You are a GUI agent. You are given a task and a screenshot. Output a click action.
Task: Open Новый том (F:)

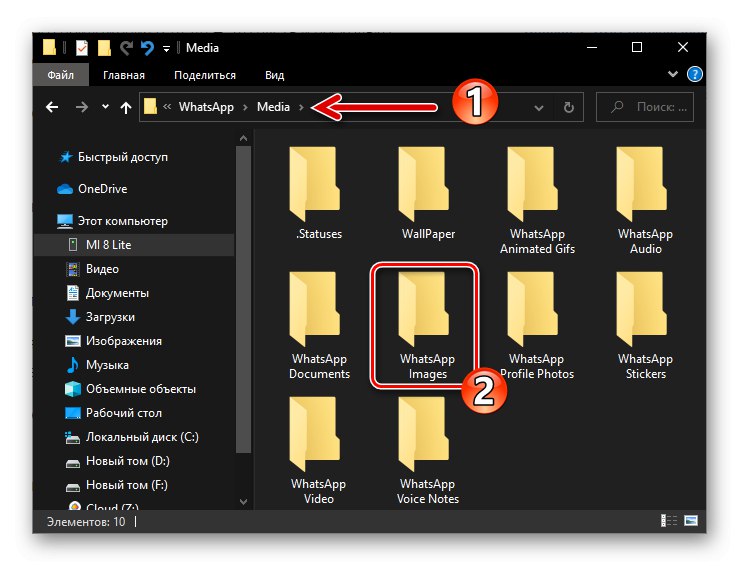[x=116, y=485]
